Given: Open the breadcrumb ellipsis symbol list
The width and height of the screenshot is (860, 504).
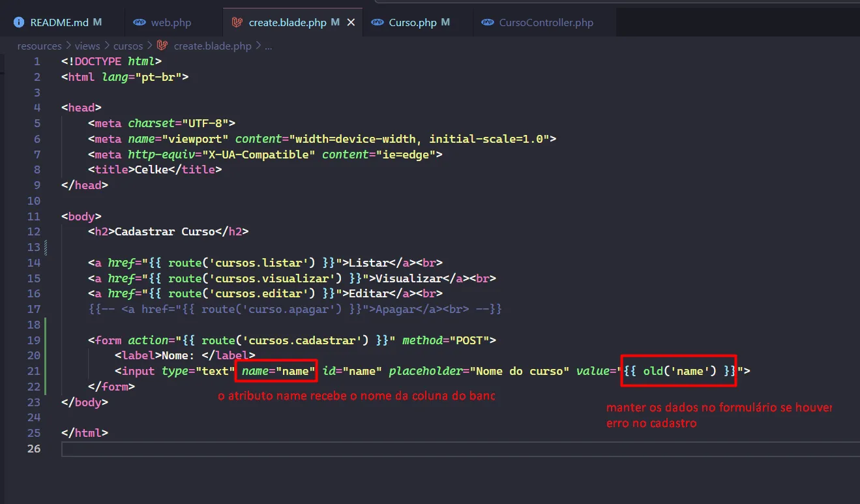Looking at the screenshot, I should [x=269, y=46].
